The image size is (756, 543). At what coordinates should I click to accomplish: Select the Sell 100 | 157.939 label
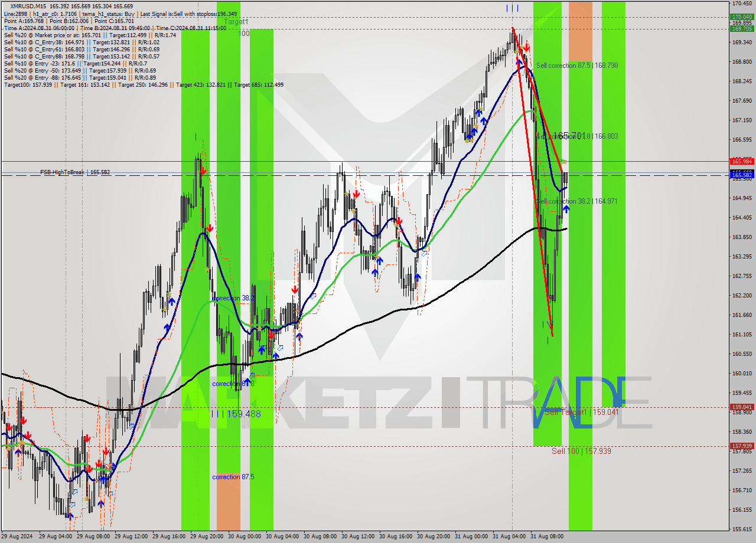581,451
